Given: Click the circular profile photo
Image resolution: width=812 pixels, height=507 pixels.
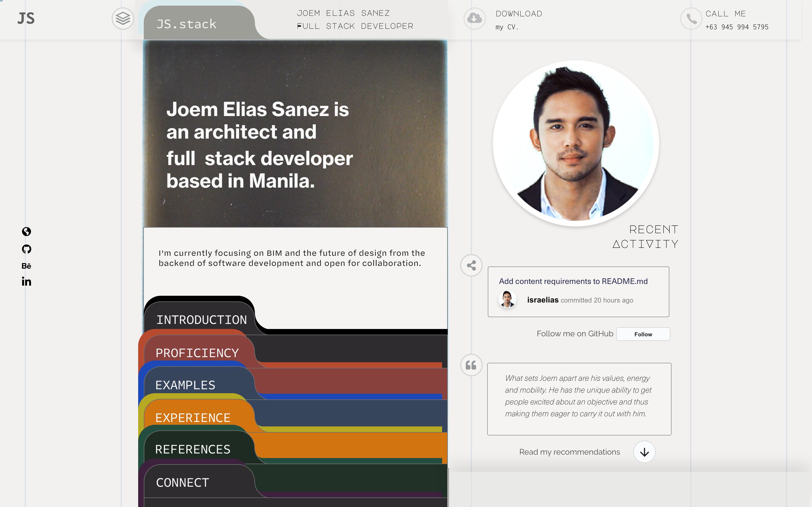Looking at the screenshot, I should click(x=576, y=144).
